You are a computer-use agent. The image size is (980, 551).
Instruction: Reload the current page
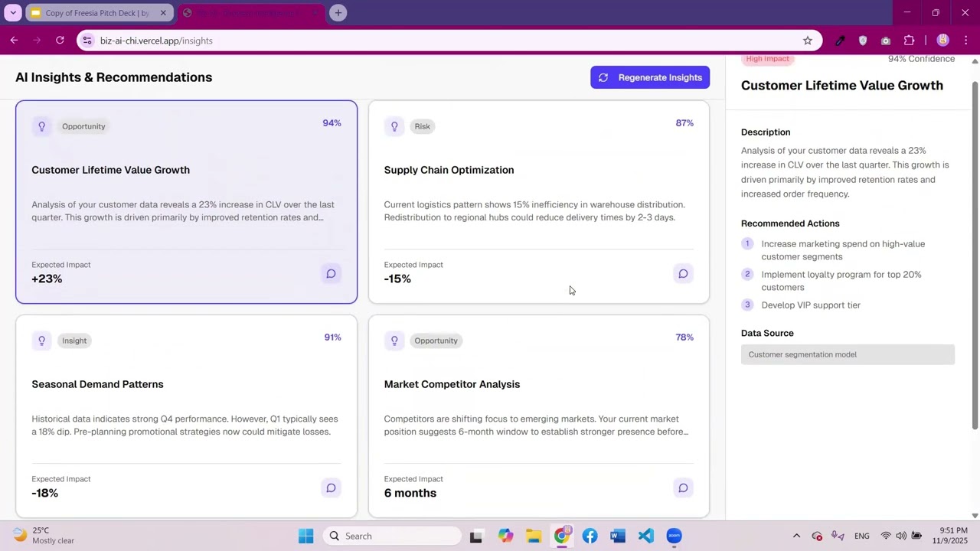coord(60,41)
